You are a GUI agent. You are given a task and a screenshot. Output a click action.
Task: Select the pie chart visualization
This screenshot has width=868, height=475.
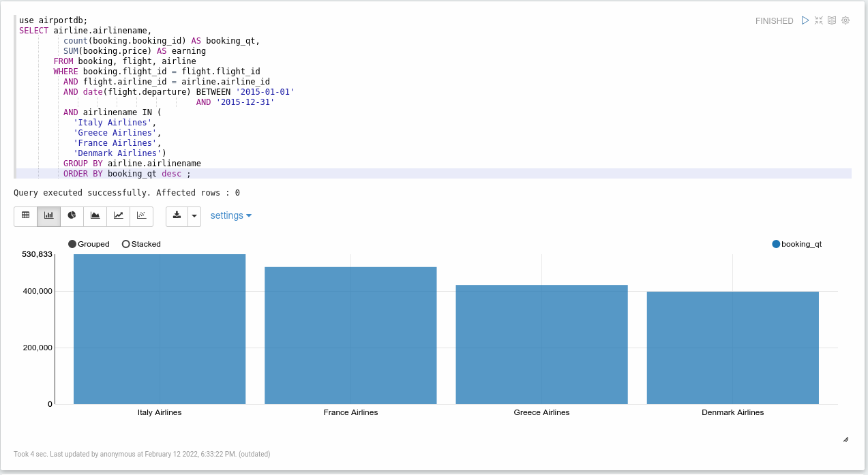[72, 215]
